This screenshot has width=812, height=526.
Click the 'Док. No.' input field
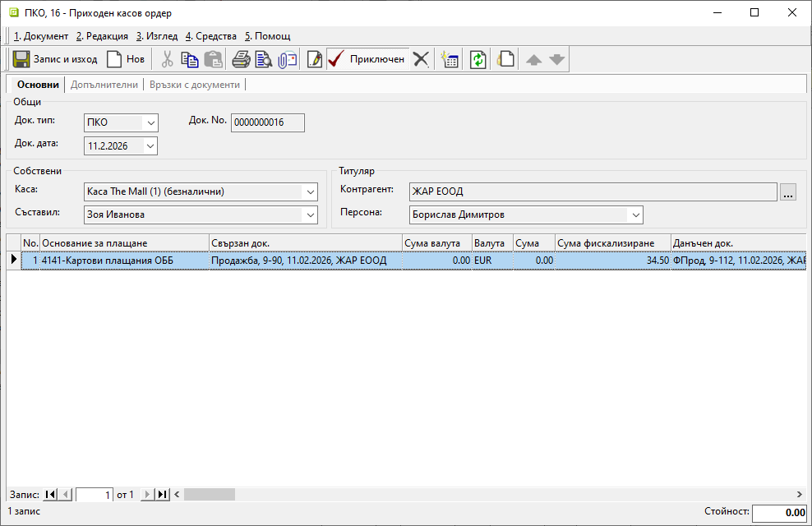click(268, 122)
